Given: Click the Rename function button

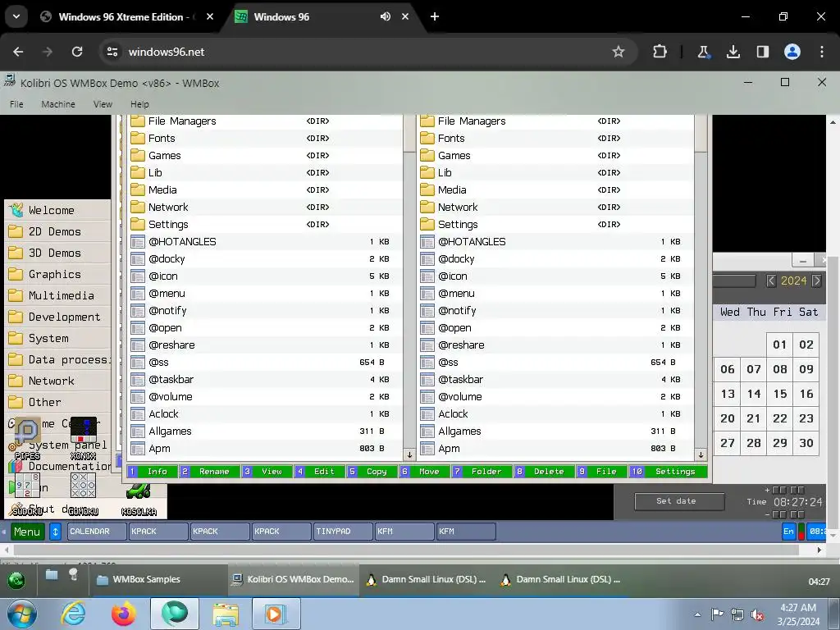Looking at the screenshot, I should coord(208,472).
